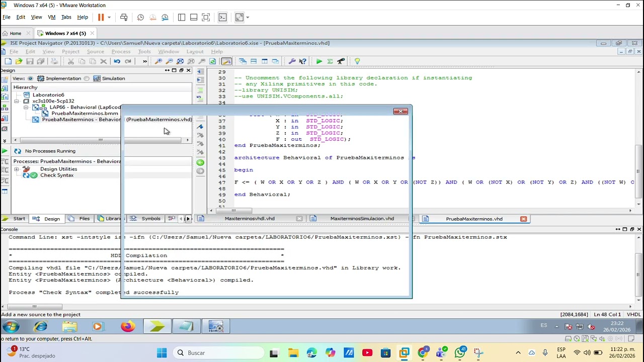
Task: Click the Open file icon in ISE toolbar
Action: coord(19,61)
